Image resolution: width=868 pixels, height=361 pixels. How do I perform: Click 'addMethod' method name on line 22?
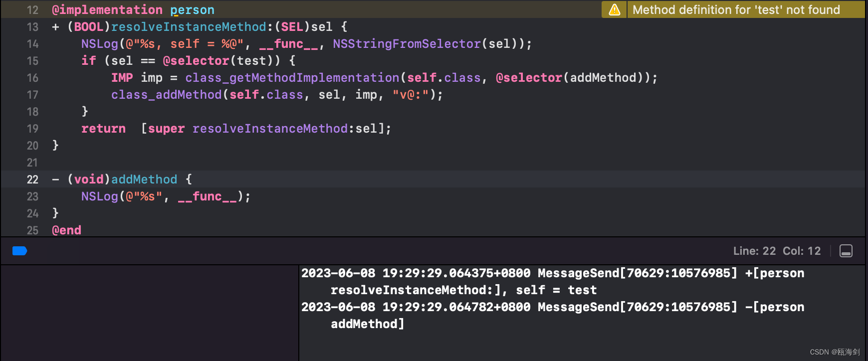144,180
